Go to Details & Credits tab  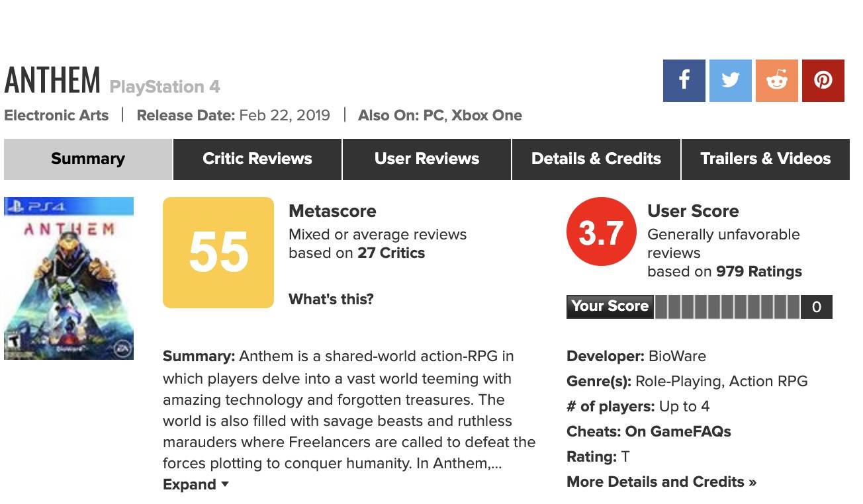click(596, 159)
